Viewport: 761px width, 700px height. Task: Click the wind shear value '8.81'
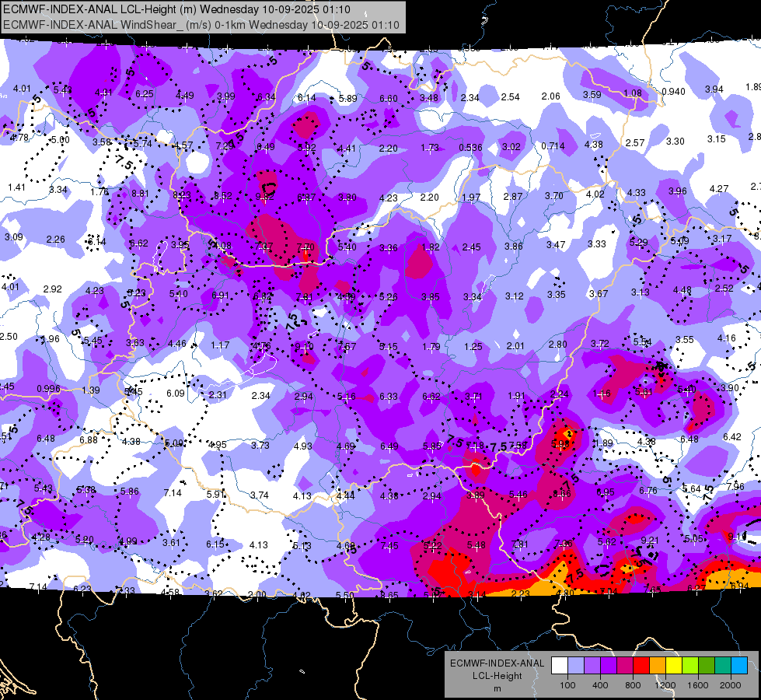click(140, 194)
